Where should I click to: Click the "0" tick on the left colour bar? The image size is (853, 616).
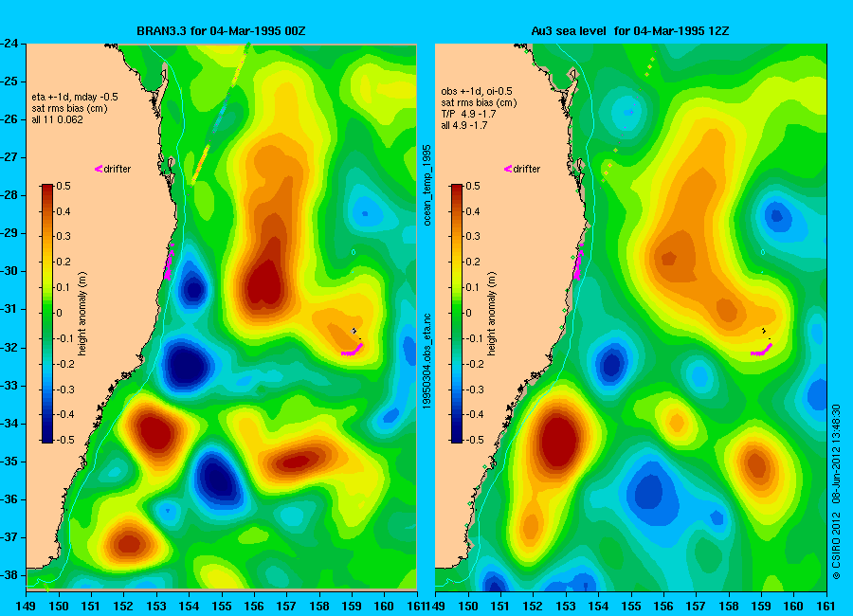click(x=60, y=313)
